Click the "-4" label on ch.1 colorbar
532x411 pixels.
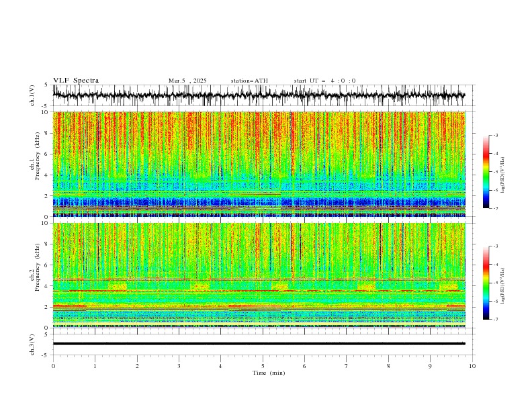[496, 154]
